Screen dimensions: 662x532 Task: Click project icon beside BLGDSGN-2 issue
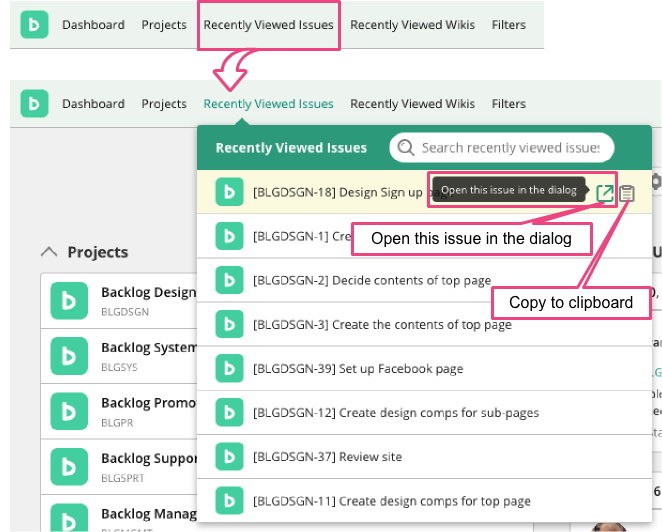pos(229,280)
